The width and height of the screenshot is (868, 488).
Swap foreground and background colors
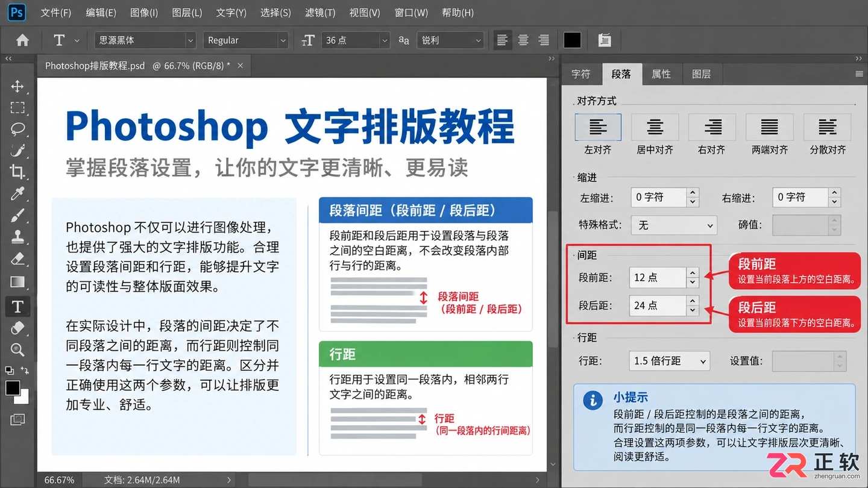(25, 370)
